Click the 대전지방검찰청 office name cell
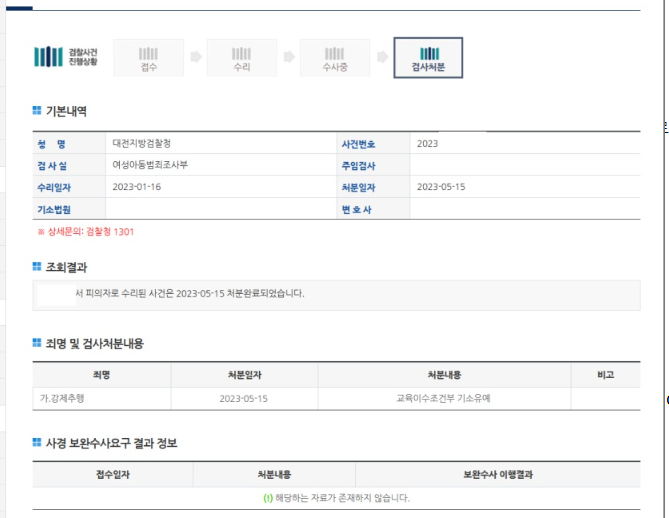Screen dimensions: 669x518 click(x=148, y=144)
